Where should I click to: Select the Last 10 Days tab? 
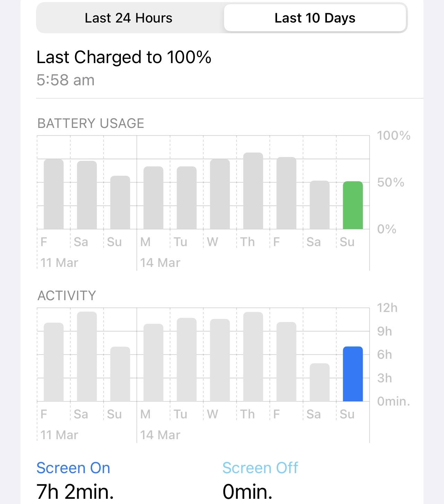pos(315,18)
